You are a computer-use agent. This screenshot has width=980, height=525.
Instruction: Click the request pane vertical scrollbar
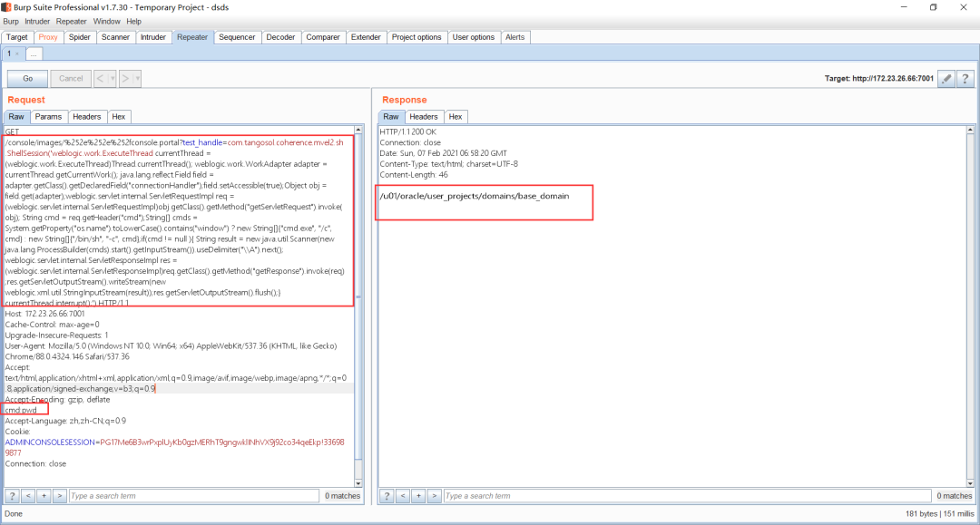click(358, 306)
